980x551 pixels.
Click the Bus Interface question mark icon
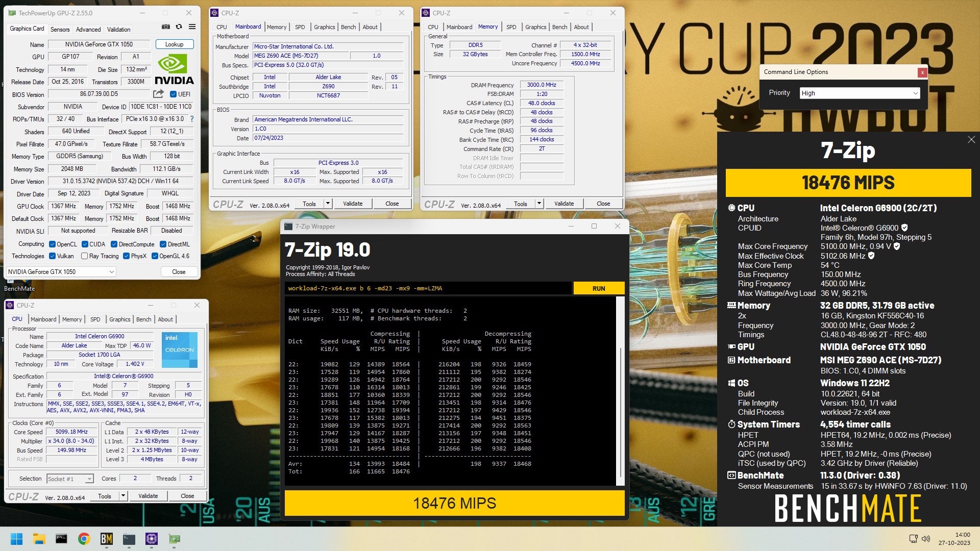coord(192,119)
